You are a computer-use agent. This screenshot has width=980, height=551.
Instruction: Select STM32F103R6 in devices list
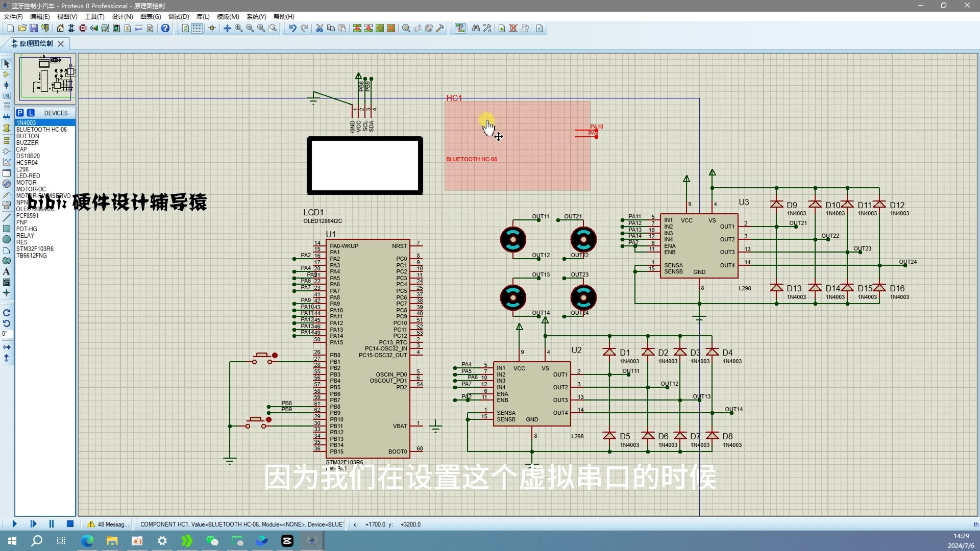click(x=35, y=249)
